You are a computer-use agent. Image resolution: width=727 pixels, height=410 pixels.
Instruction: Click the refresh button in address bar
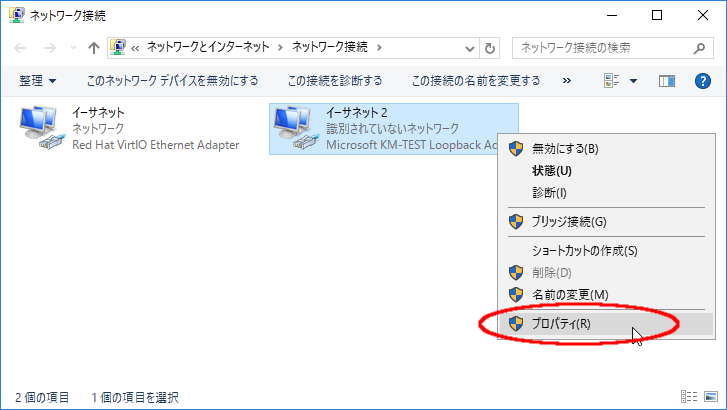pyautogui.click(x=489, y=47)
